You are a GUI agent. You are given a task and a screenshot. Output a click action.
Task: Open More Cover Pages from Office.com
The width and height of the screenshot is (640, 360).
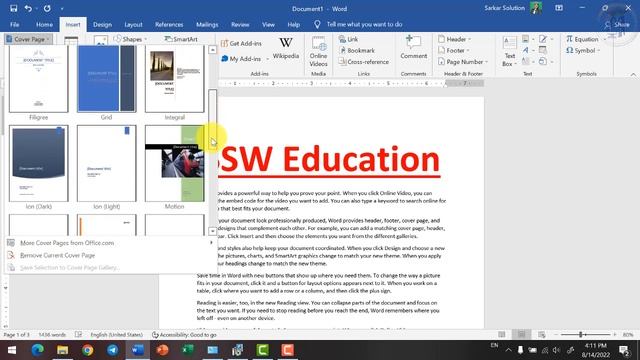pyautogui.click(x=110, y=243)
